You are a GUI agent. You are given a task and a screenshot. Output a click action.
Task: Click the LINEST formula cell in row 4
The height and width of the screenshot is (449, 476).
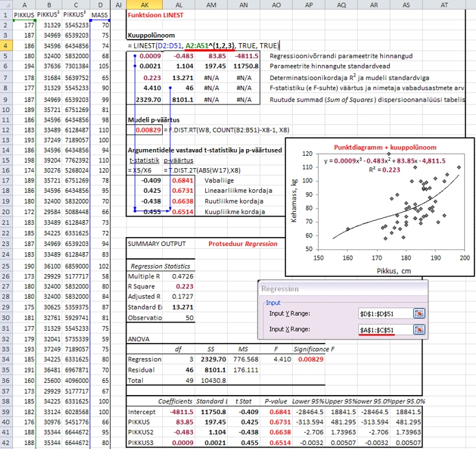coord(203,46)
